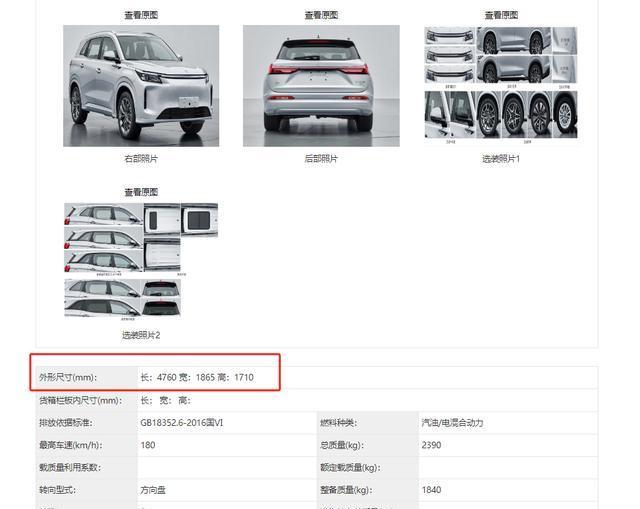640x509 pixels.
Task: Click the 方向盘 steering type value
Action: point(153,489)
